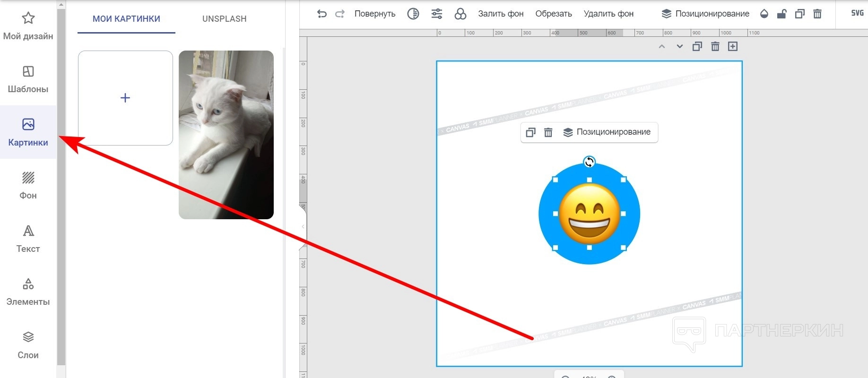Move the page up with the chevron
Viewport: 868px width, 378px height.
tap(662, 46)
